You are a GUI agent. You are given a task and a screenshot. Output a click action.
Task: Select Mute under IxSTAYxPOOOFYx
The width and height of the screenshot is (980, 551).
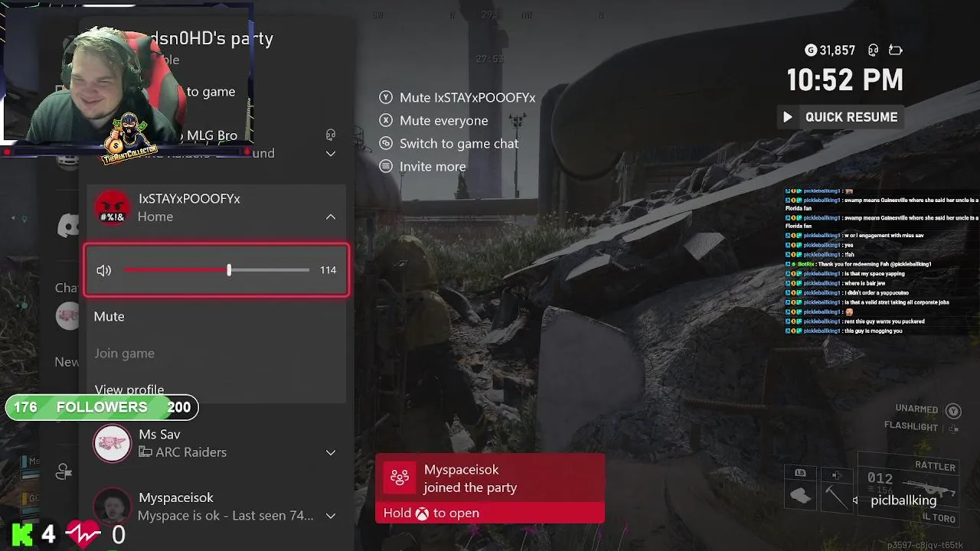(109, 316)
